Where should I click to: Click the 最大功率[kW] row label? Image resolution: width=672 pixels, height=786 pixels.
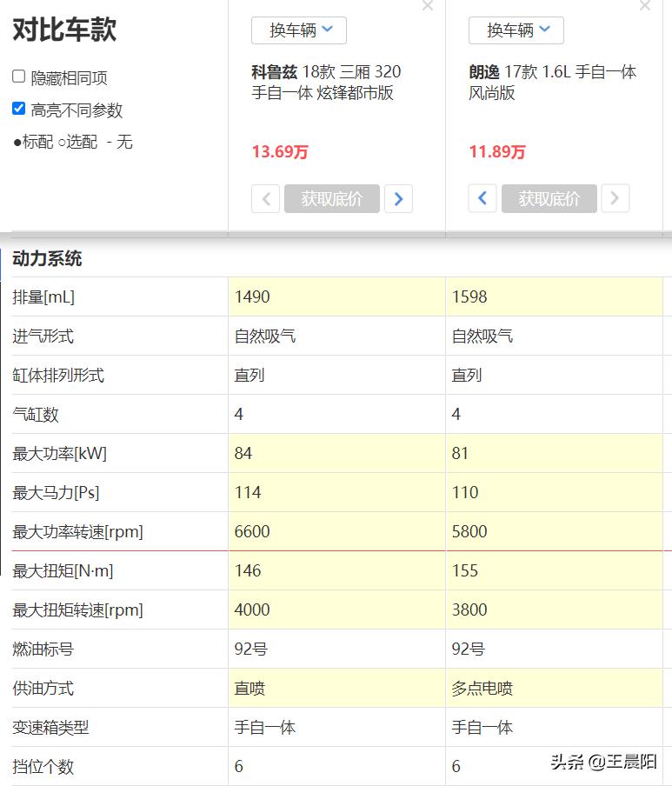(60, 453)
